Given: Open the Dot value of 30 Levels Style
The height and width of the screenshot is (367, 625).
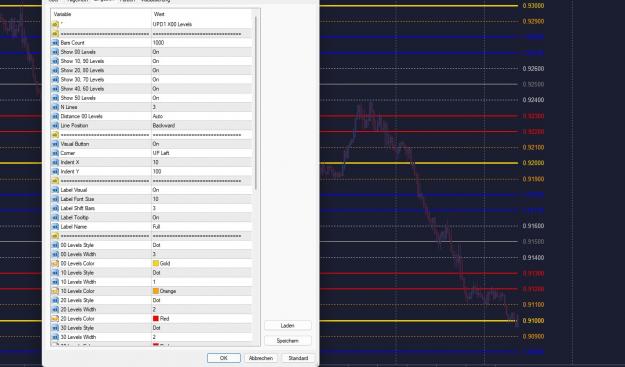Looking at the screenshot, I should [156, 328].
